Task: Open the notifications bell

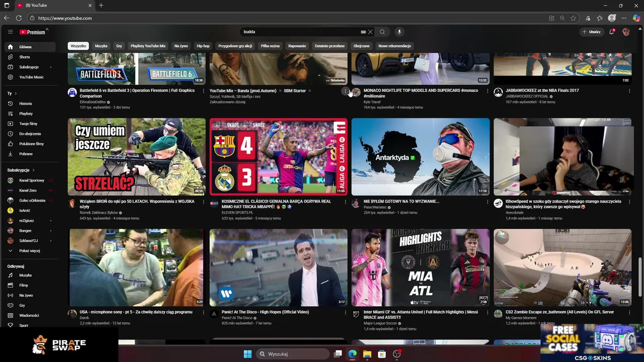Action: [612, 32]
